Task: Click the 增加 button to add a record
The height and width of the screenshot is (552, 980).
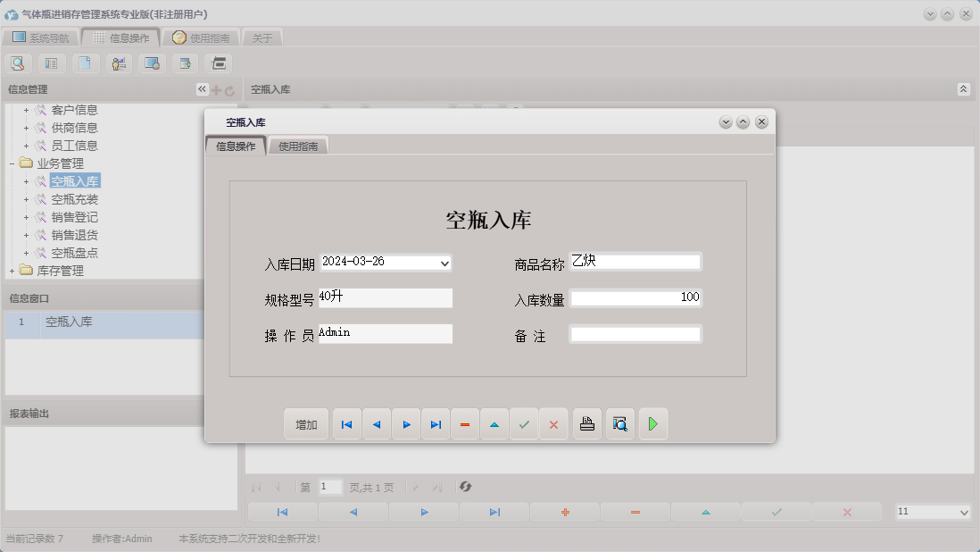Action: click(306, 424)
